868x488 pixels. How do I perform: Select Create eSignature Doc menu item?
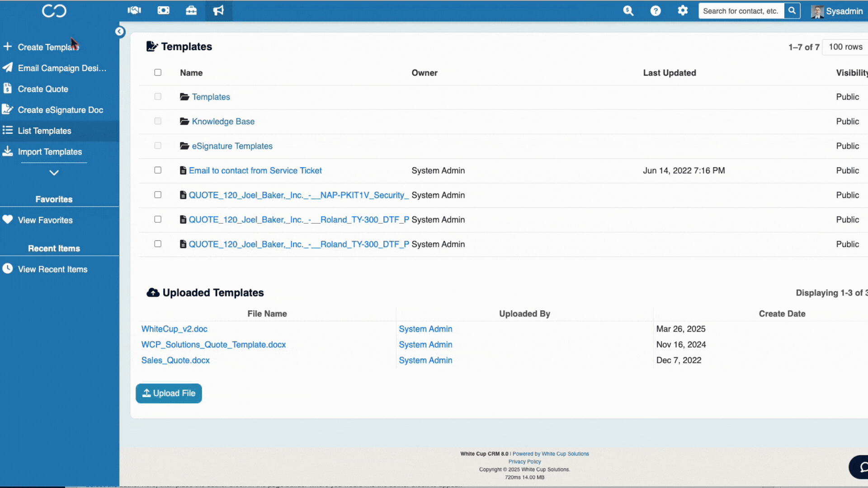[x=60, y=110]
